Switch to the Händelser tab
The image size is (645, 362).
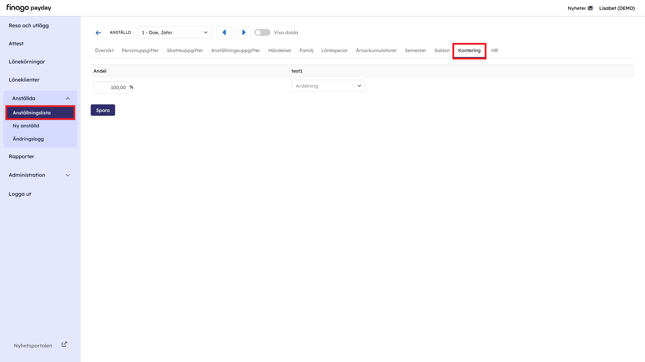click(280, 50)
